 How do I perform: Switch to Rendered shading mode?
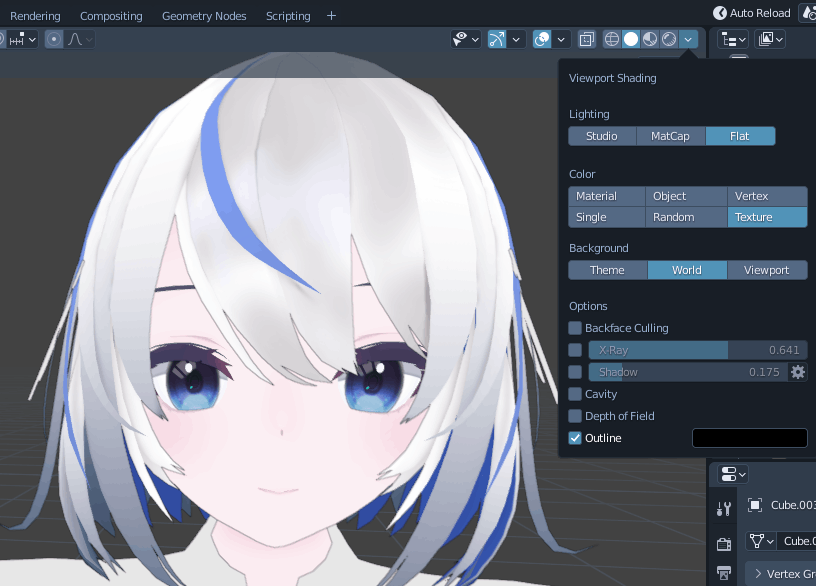tap(669, 39)
